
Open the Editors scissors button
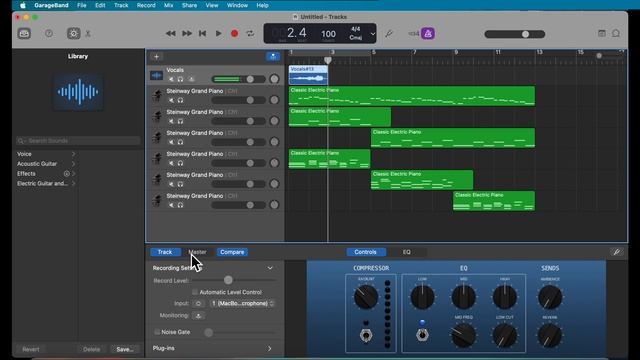click(88, 34)
